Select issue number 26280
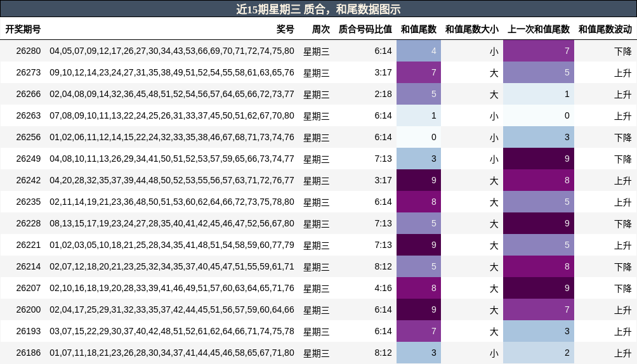This screenshot has width=637, height=364. tap(29, 51)
